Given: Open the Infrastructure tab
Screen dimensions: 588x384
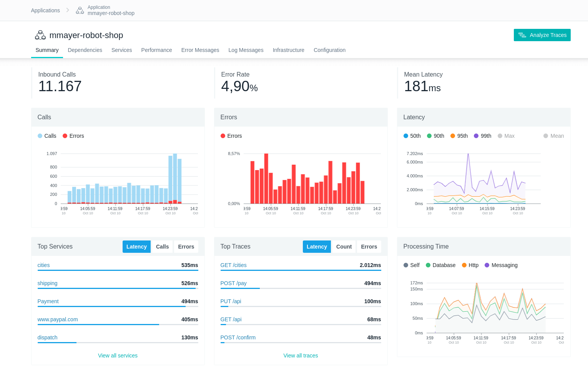Looking at the screenshot, I should 288,50.
